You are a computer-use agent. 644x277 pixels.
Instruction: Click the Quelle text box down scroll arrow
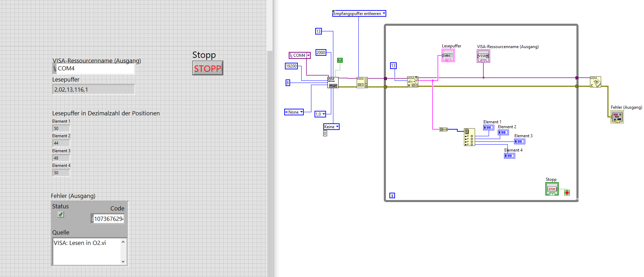[x=123, y=262]
